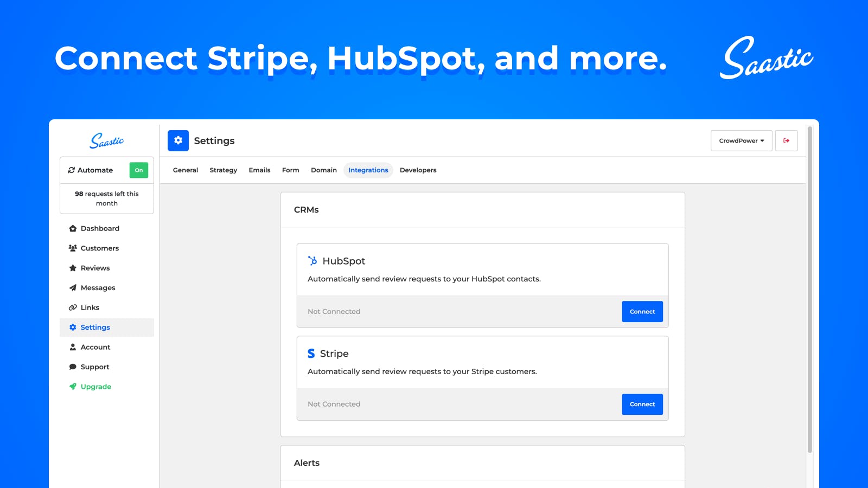Image resolution: width=868 pixels, height=488 pixels.
Task: Open Customers via its people icon
Action: pos(73,248)
